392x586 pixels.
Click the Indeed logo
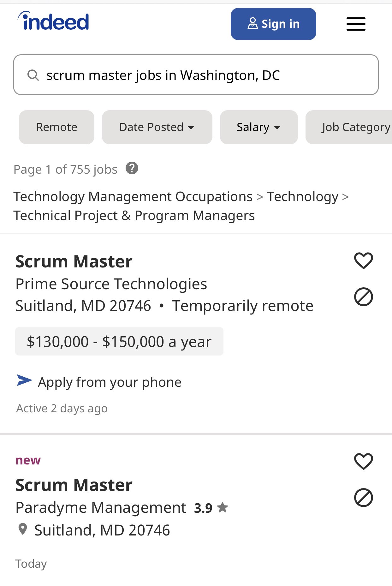53,21
